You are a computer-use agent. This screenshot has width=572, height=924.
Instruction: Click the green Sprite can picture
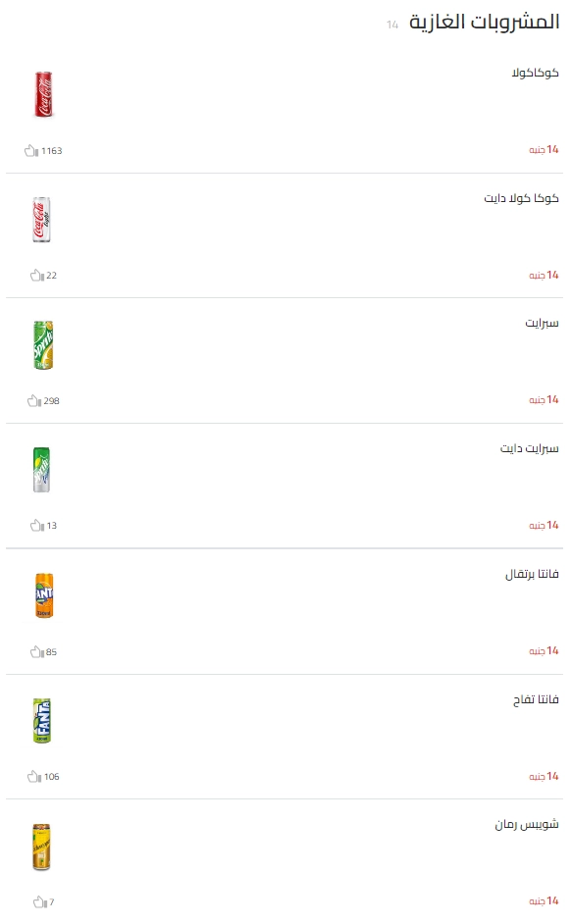point(43,345)
